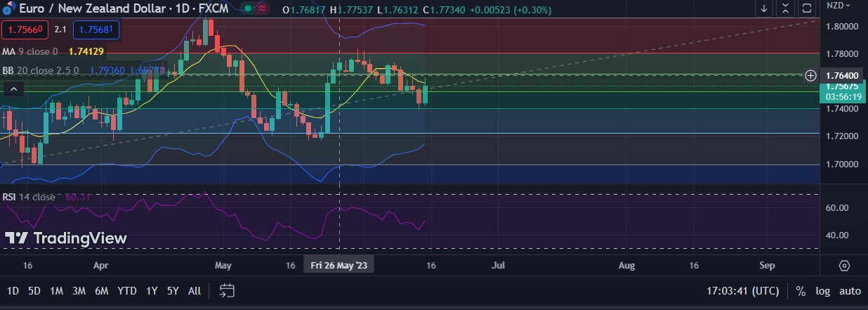Toggle the log scale mode
Image resolution: width=868 pixels, height=310 pixels.
click(822, 290)
